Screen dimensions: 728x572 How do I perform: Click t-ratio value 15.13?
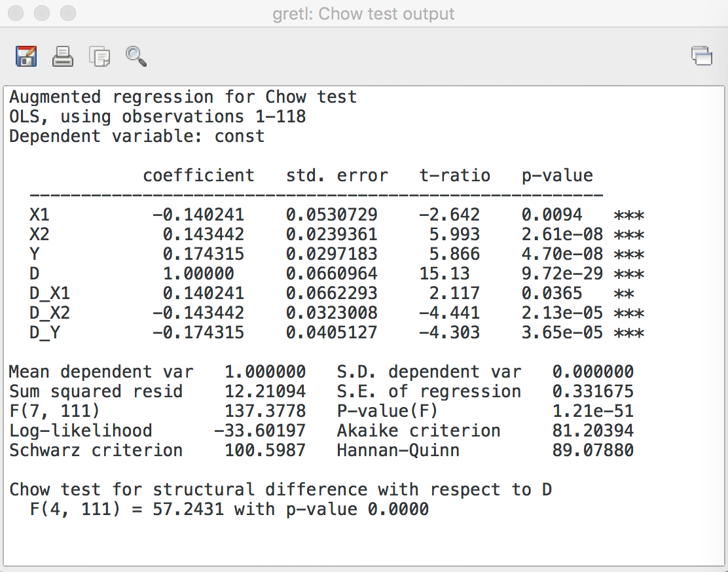445,274
